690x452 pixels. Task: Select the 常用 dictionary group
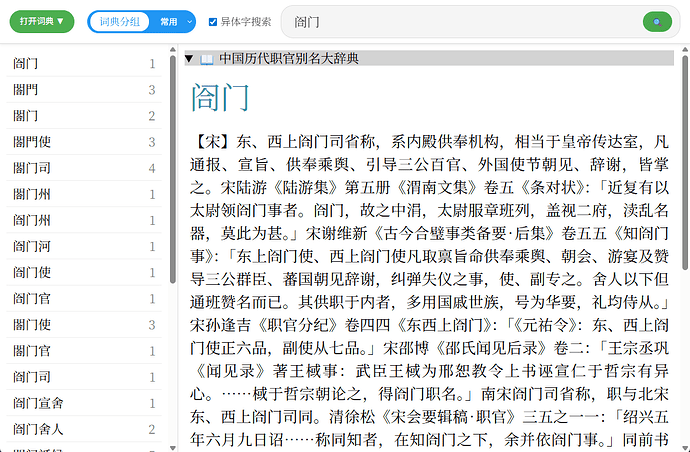(168, 22)
